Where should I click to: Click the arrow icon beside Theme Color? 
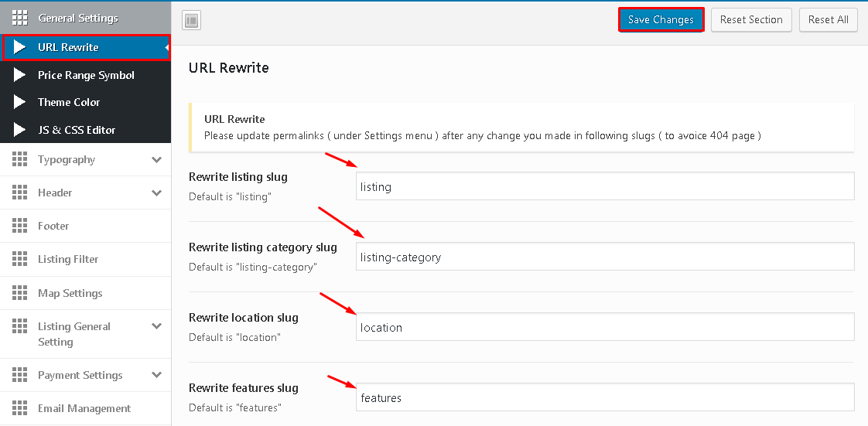tap(20, 102)
